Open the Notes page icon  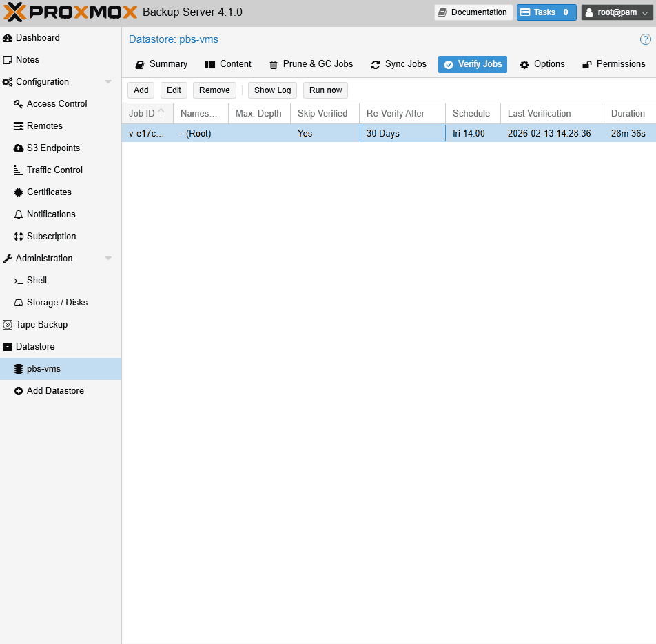[x=8, y=60]
